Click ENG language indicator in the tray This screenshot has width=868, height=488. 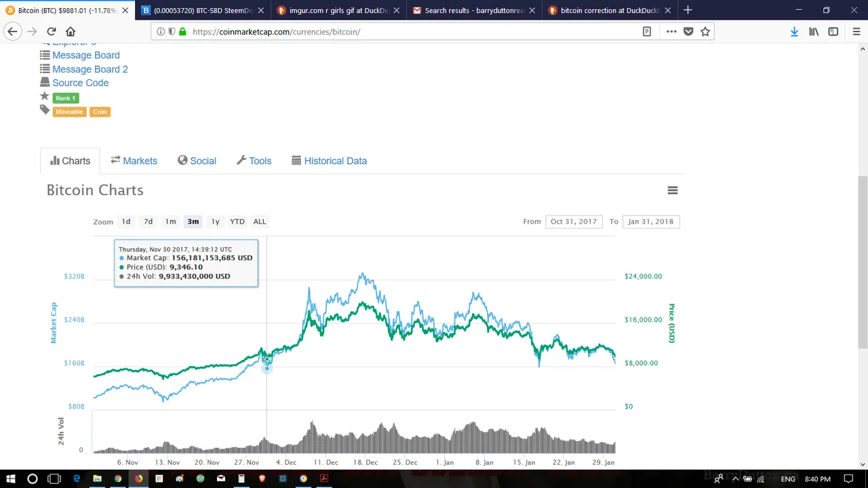pyautogui.click(x=788, y=479)
